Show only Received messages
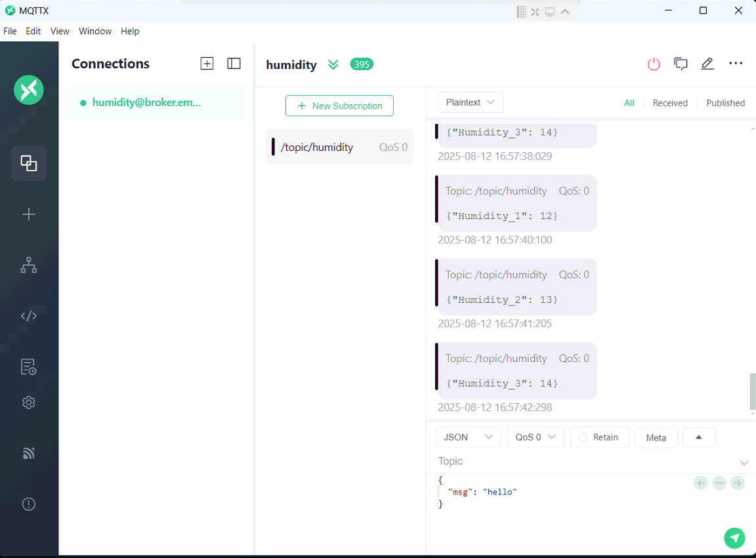Screen dimensions: 756x558 pos(669,103)
